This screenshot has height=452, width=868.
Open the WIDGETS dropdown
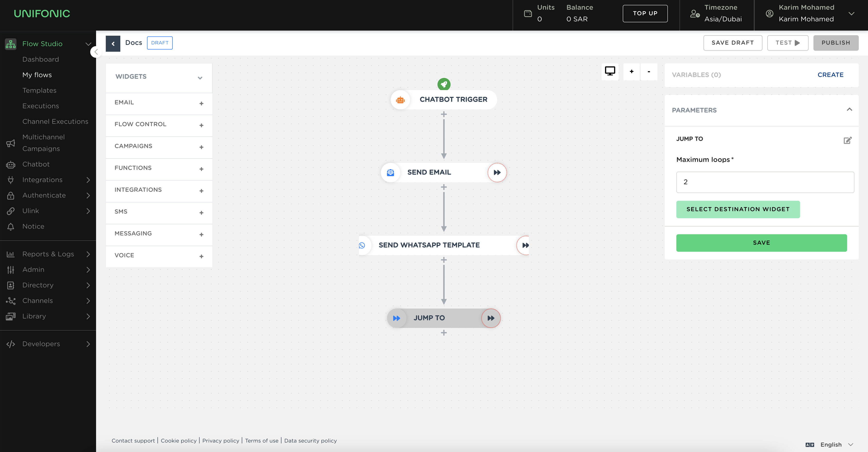pos(200,78)
